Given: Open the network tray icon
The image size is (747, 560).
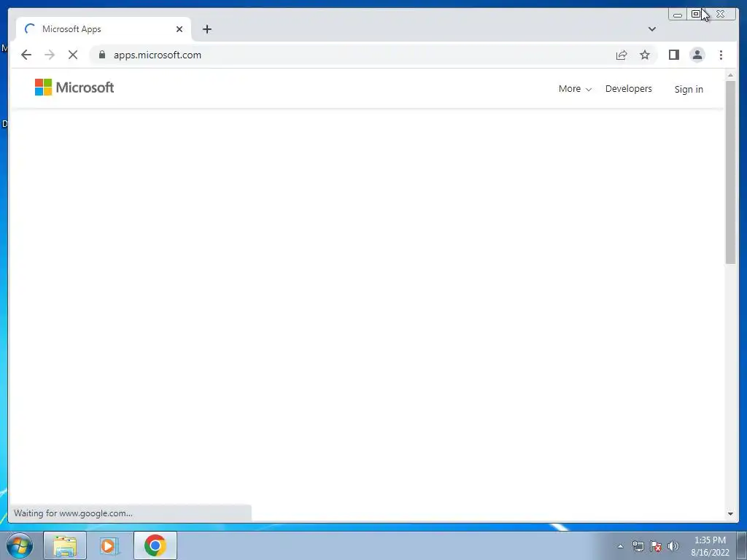Looking at the screenshot, I should pyautogui.click(x=638, y=546).
